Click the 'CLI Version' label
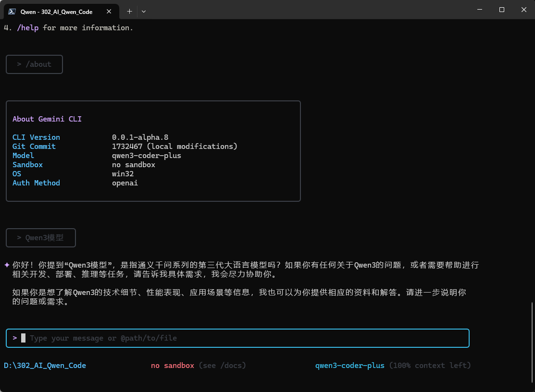535x392 pixels. click(x=36, y=137)
